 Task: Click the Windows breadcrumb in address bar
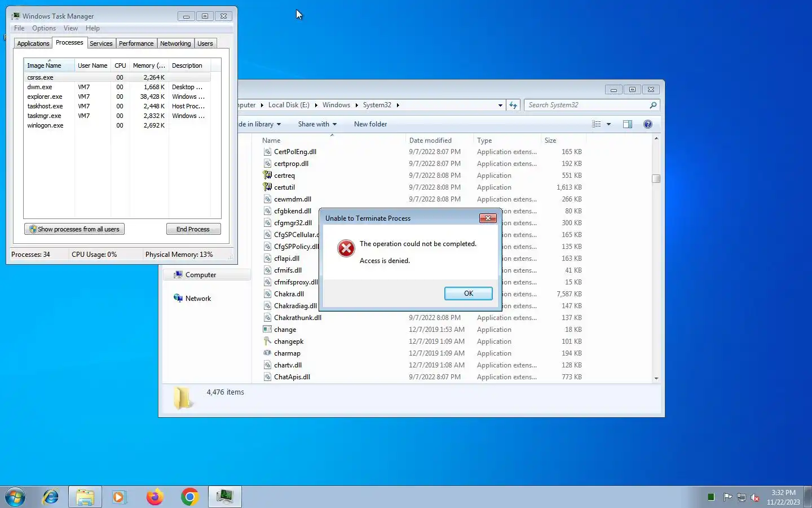[x=336, y=105]
